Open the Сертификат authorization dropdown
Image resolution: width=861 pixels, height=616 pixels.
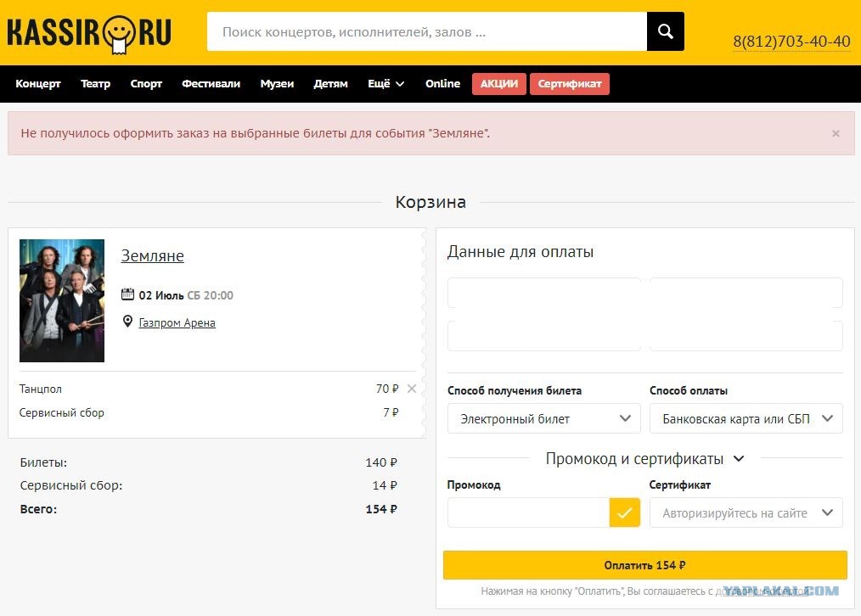point(746,512)
